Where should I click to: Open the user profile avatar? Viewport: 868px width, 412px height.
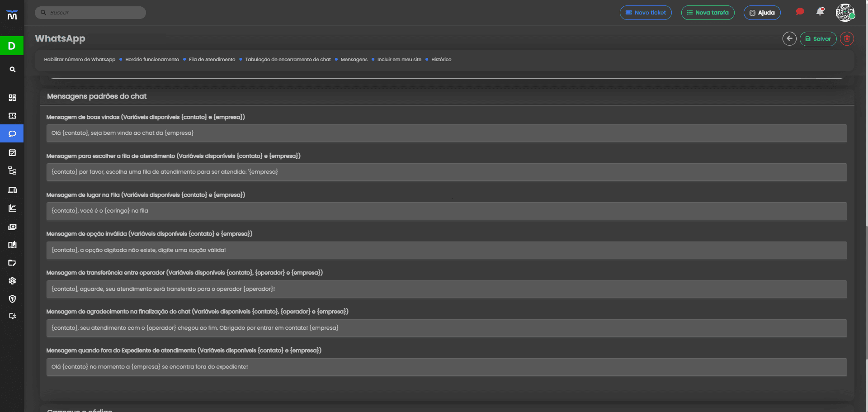pos(845,12)
